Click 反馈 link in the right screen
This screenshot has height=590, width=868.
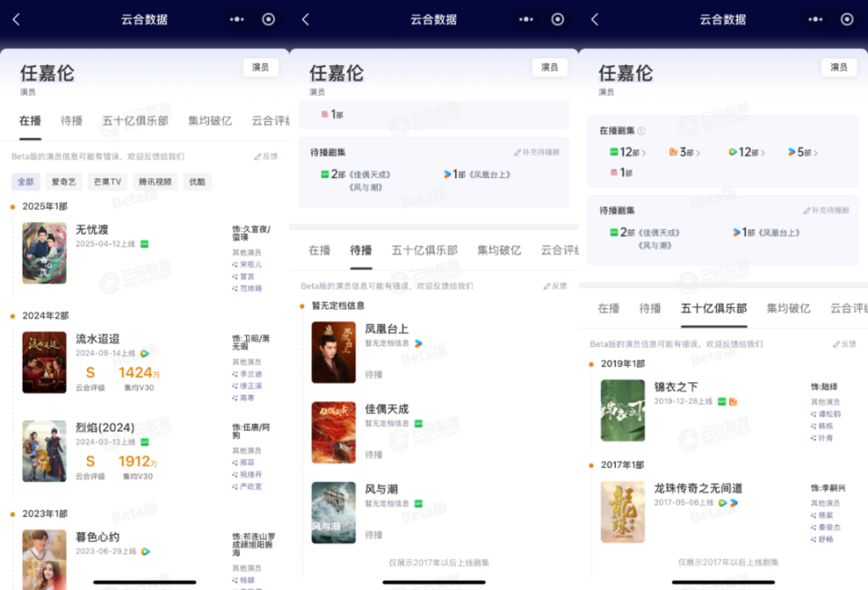pos(844,344)
